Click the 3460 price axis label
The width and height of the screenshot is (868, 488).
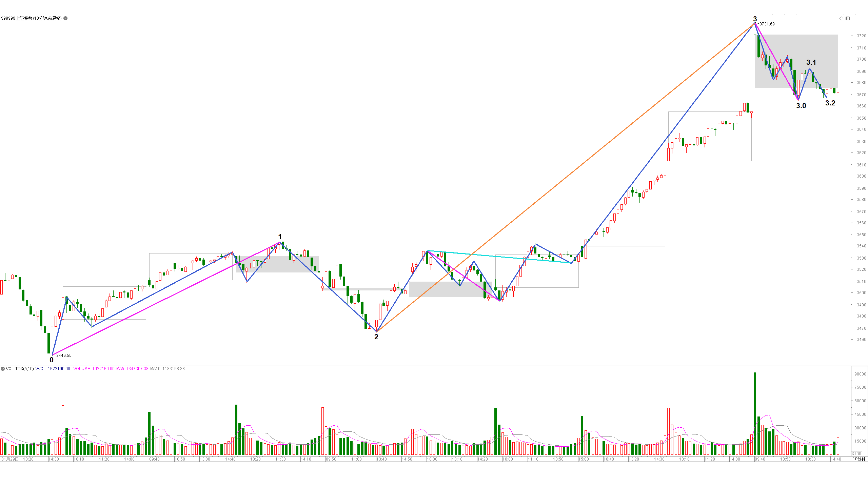861,339
